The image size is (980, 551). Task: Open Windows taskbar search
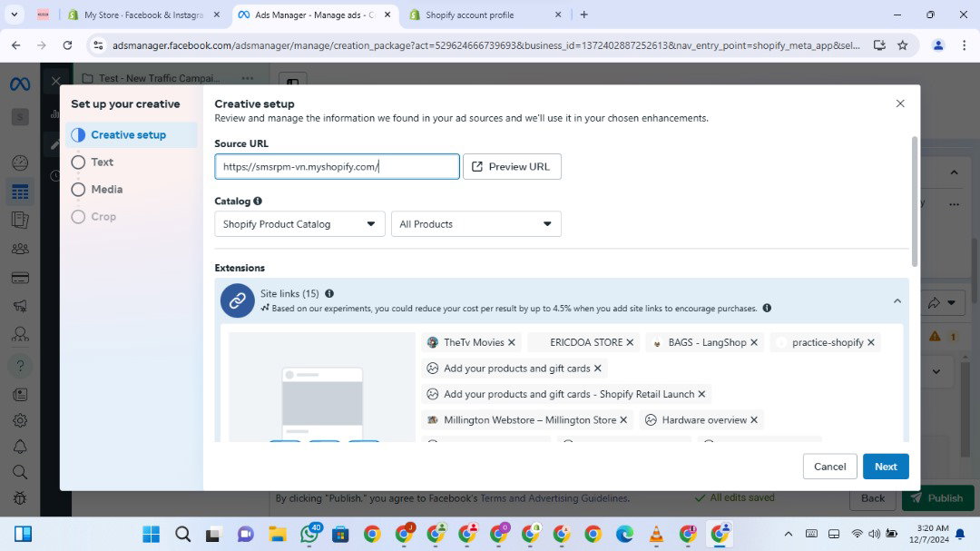tap(182, 534)
